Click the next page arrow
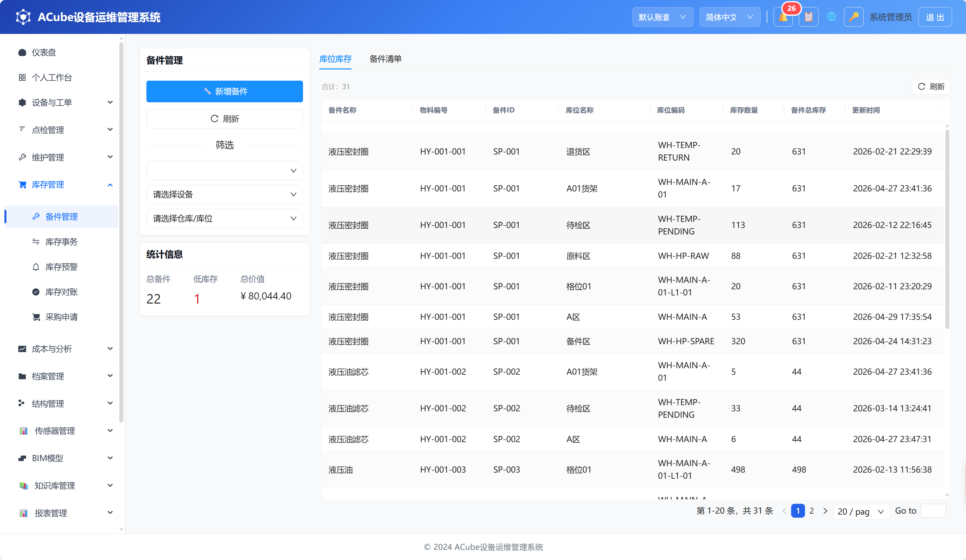The width and height of the screenshot is (966, 560). (825, 511)
